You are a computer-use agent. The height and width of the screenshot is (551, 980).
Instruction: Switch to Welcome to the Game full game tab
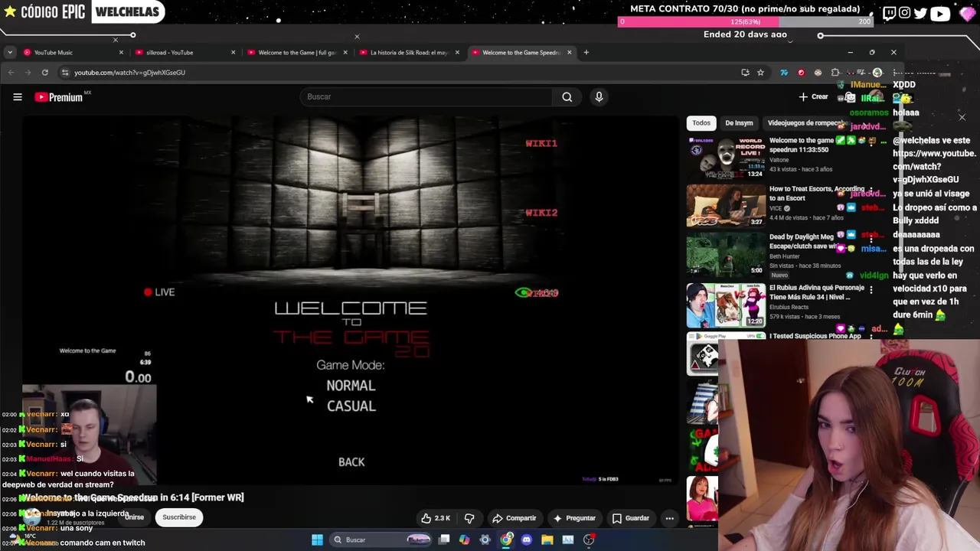pos(296,53)
